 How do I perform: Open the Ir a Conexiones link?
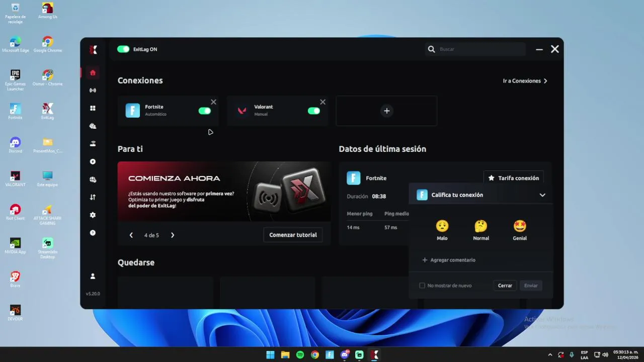[x=525, y=81]
